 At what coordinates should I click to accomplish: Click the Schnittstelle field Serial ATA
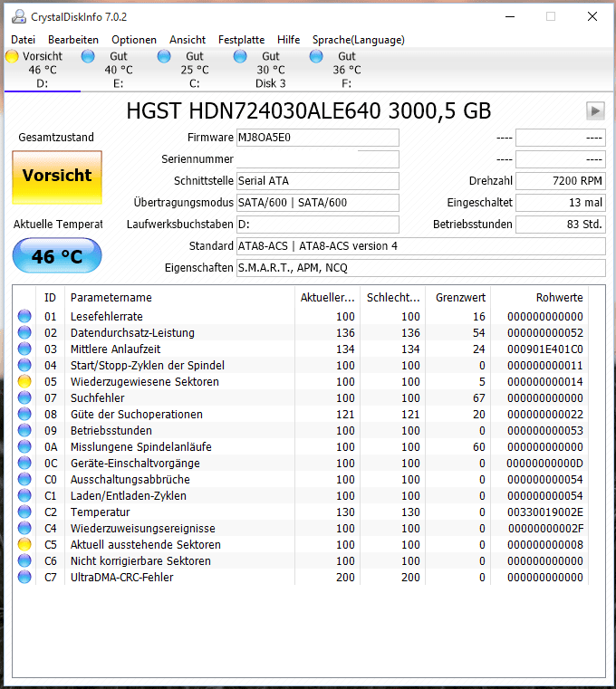click(318, 180)
